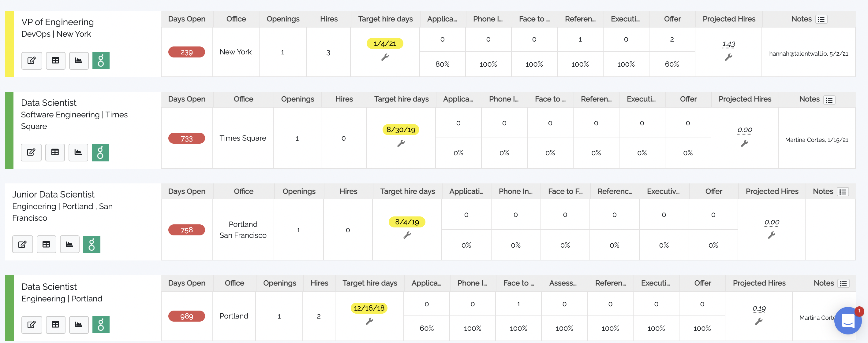Open the table view icon for VP of Engineering

click(x=55, y=61)
